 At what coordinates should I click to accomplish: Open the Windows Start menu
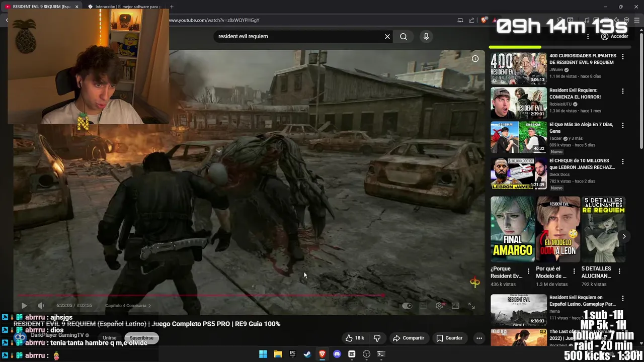point(263,354)
